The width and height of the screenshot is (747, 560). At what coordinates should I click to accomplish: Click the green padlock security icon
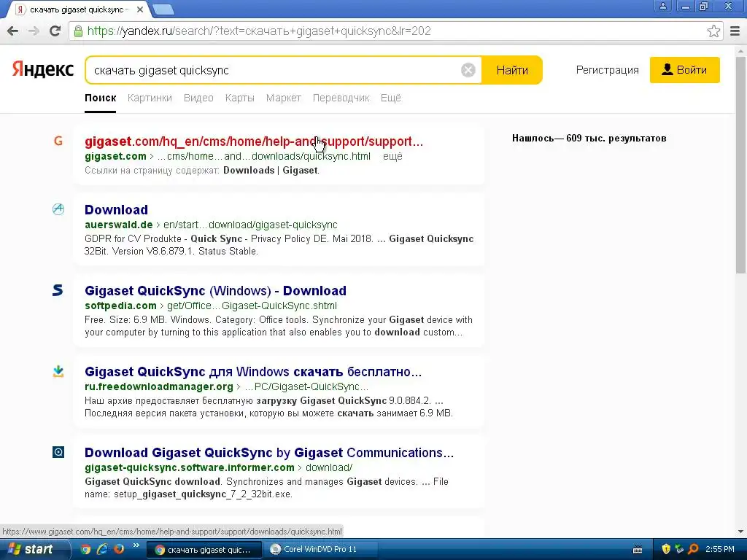[x=77, y=31]
